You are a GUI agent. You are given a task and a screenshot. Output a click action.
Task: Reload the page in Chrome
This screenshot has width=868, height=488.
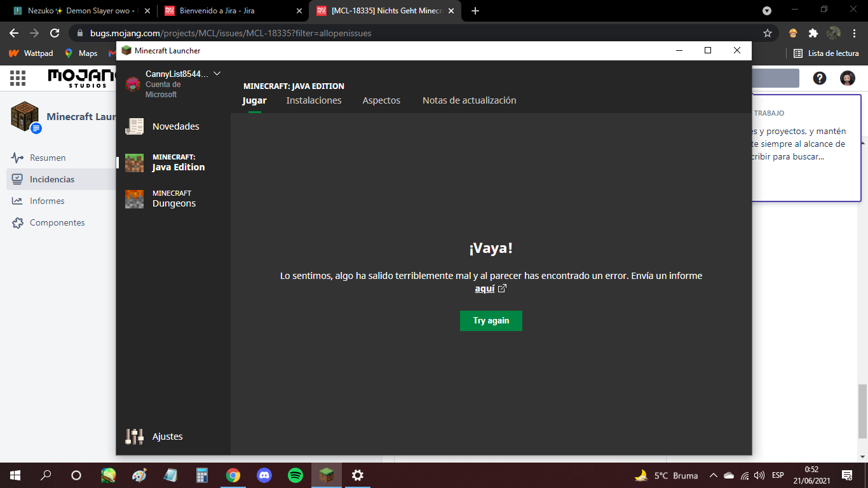click(55, 33)
